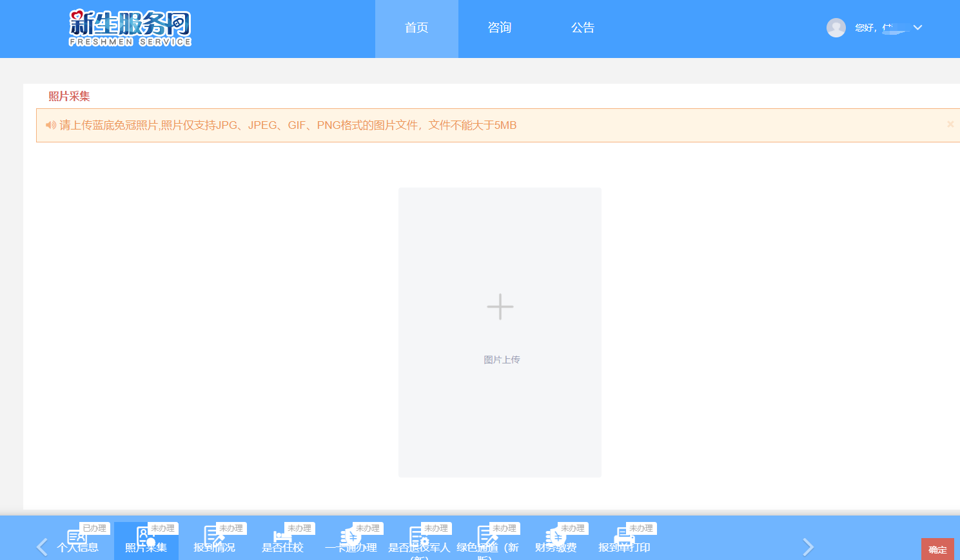Go to next steps with right arrow
Viewport: 960px width, 560px height.
(x=808, y=547)
